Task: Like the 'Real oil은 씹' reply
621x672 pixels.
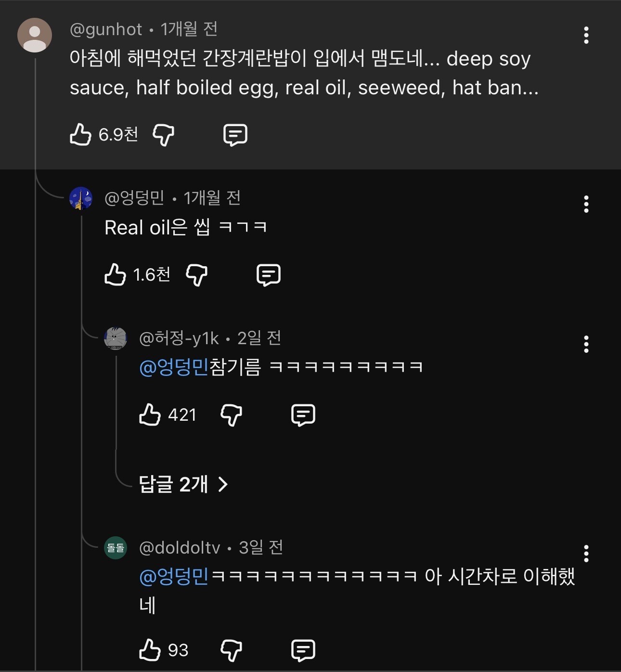Action: (116, 274)
